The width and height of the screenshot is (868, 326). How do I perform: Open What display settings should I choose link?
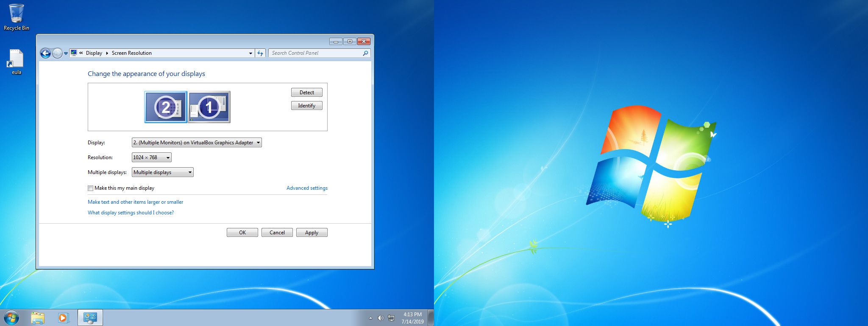point(131,213)
